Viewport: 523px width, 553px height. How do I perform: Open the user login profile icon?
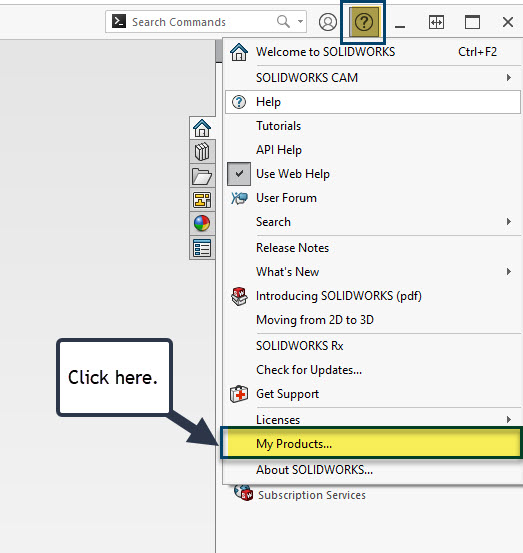click(328, 22)
